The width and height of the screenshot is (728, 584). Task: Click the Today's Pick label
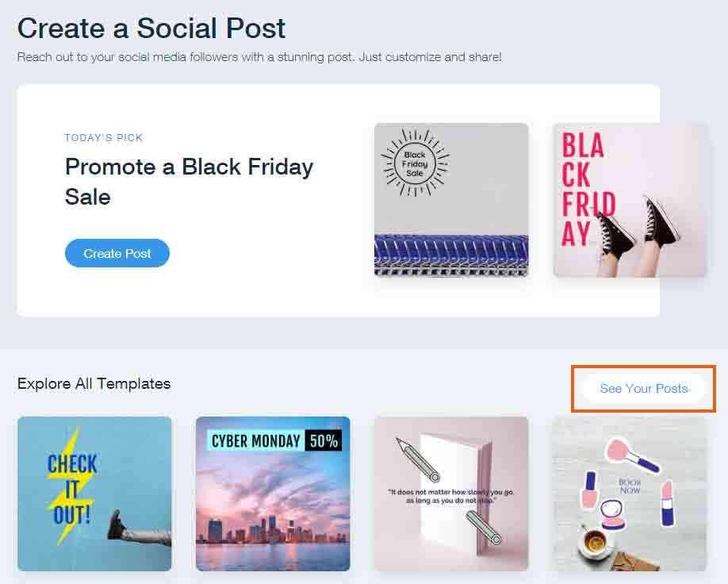point(104,137)
